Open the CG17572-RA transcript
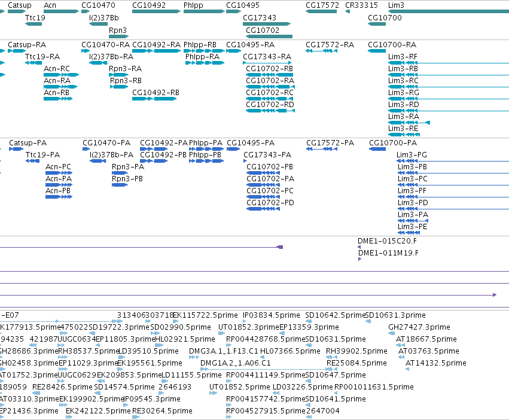 coord(321,51)
